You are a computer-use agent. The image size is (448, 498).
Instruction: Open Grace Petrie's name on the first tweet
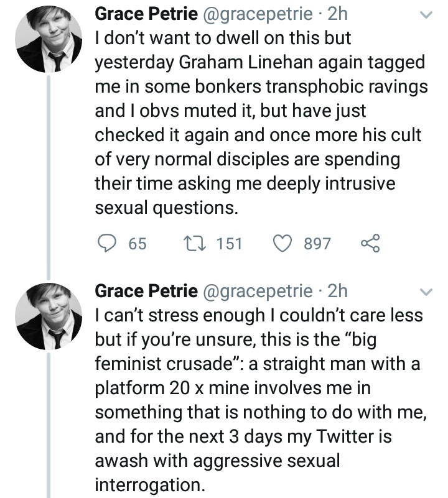point(146,12)
